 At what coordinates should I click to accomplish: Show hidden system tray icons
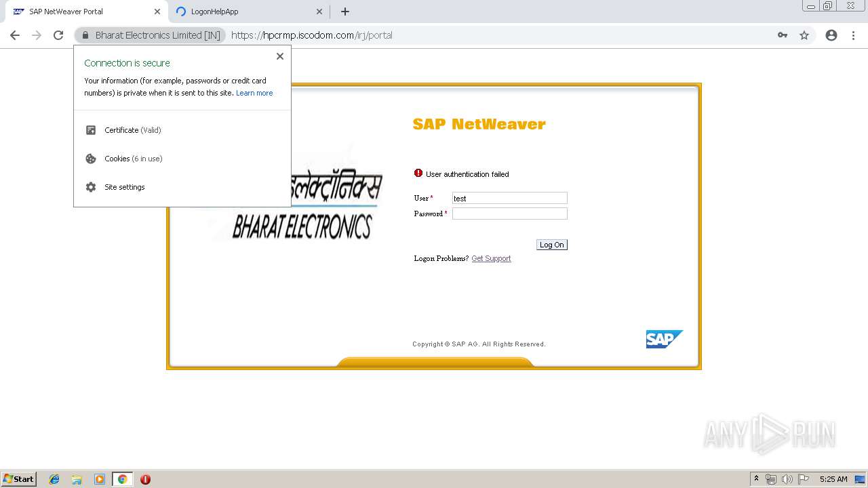[756, 479]
